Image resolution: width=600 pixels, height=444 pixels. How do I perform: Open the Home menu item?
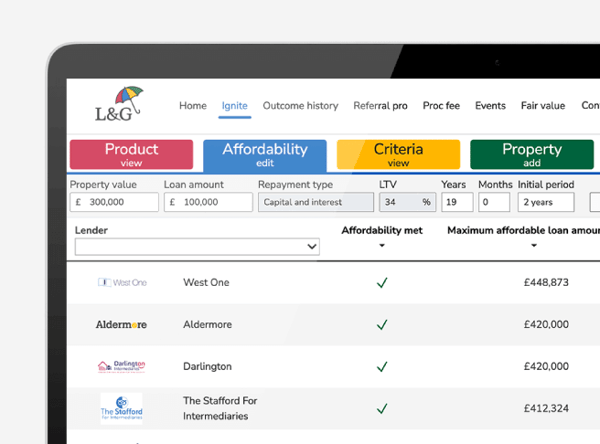pos(193,106)
